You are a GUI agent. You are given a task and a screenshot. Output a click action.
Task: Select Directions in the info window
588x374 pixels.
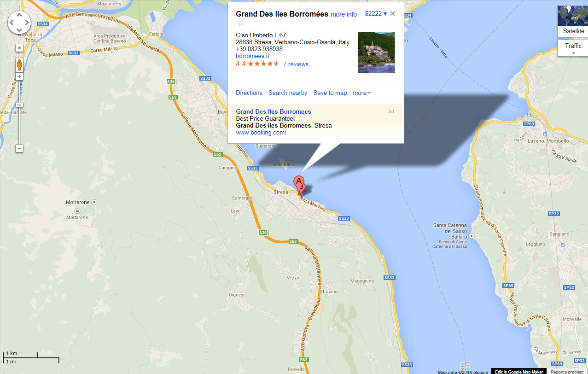249,93
